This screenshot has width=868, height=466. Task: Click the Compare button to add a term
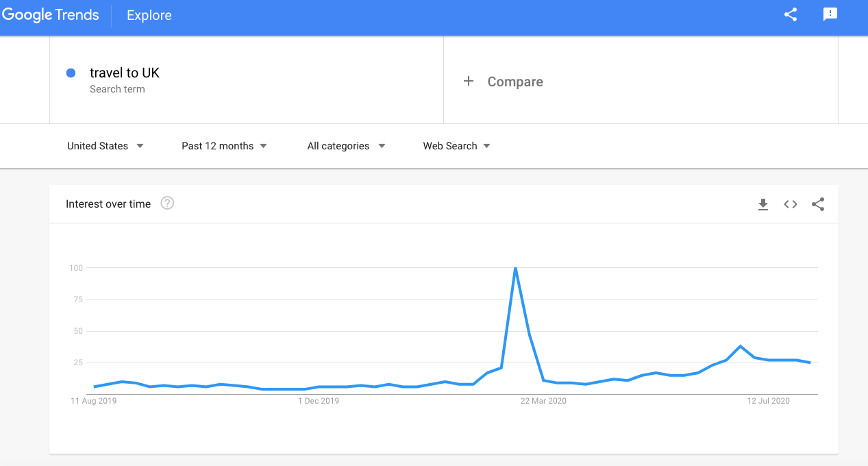(514, 82)
